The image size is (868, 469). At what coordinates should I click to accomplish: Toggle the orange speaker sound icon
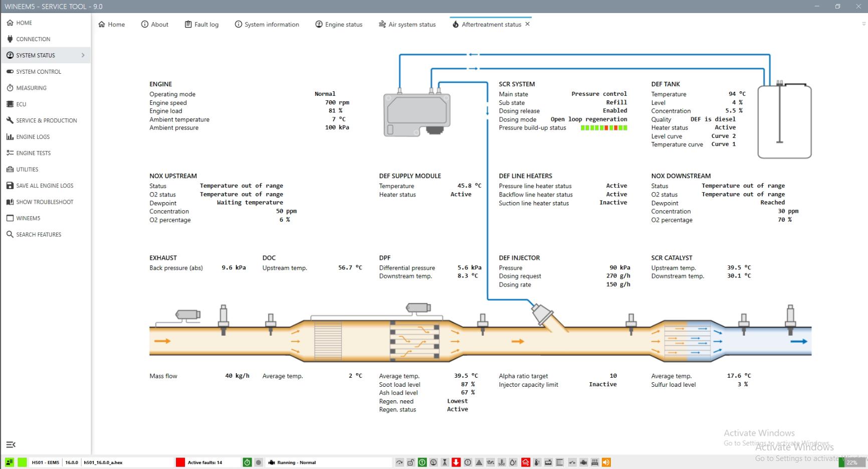tap(606, 462)
